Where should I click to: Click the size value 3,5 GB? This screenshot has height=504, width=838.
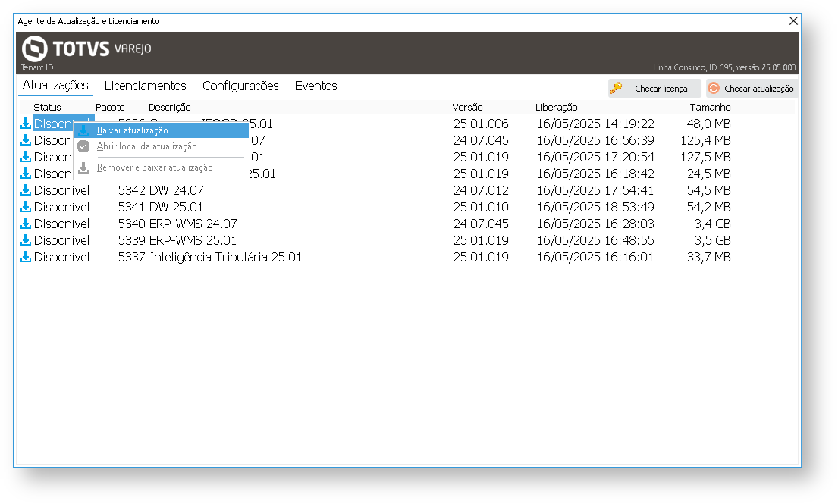coord(712,240)
